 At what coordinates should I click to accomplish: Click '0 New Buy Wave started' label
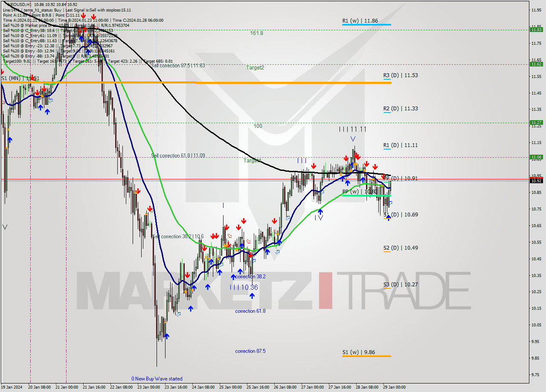pyautogui.click(x=157, y=379)
